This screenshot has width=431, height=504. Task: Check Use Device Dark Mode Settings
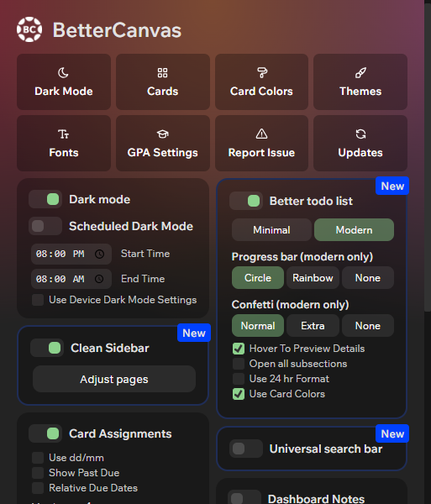point(38,300)
